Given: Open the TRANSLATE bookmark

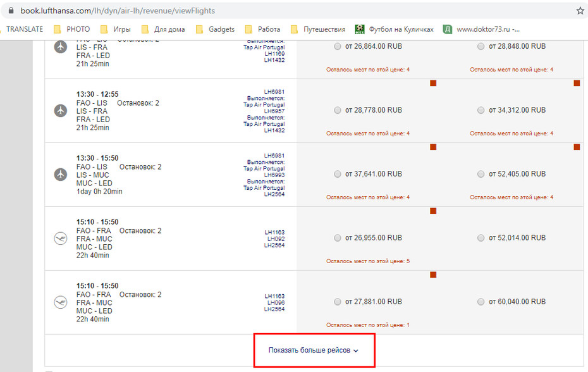Looking at the screenshot, I should tap(25, 29).
